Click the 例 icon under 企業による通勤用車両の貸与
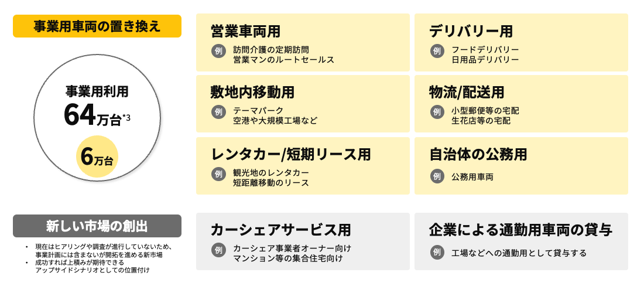 (437, 253)
